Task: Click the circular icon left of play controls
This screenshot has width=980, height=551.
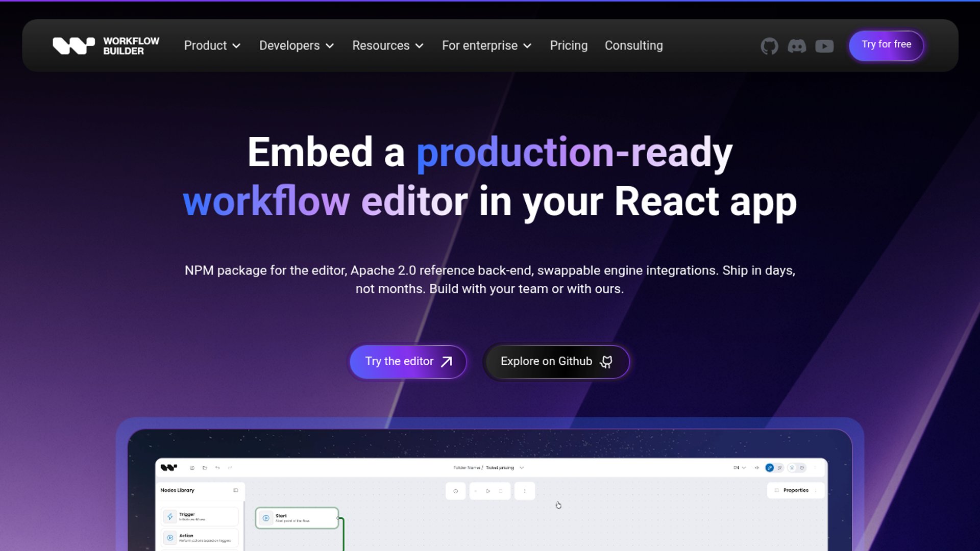Action: coord(455,491)
